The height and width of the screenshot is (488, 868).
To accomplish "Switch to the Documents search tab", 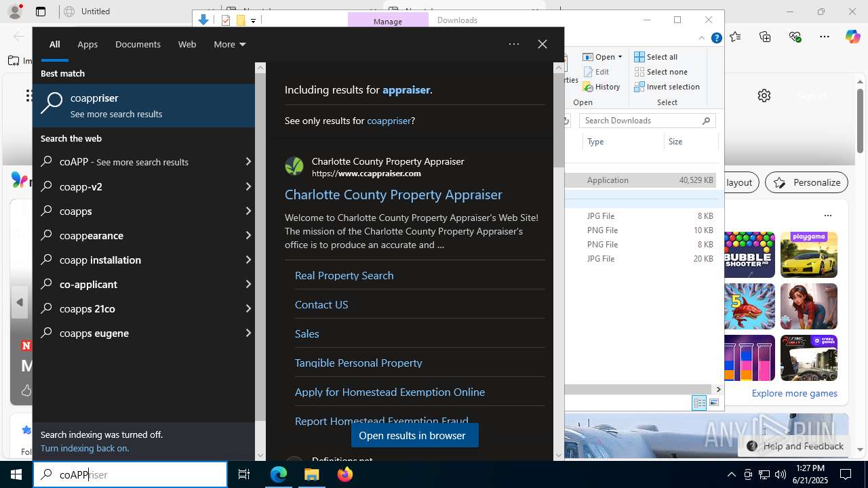I will coord(138,44).
